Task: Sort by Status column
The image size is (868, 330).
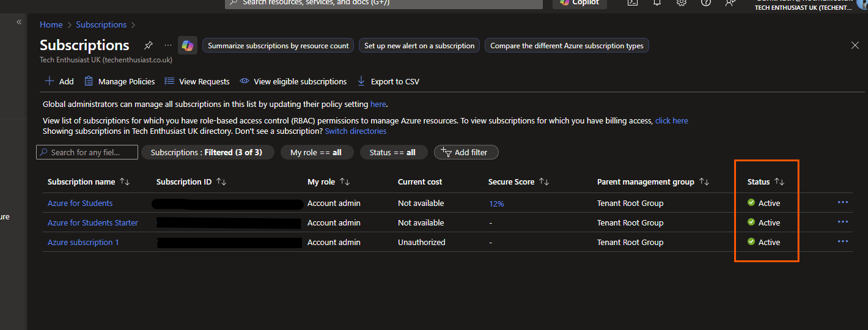Action: click(x=765, y=182)
